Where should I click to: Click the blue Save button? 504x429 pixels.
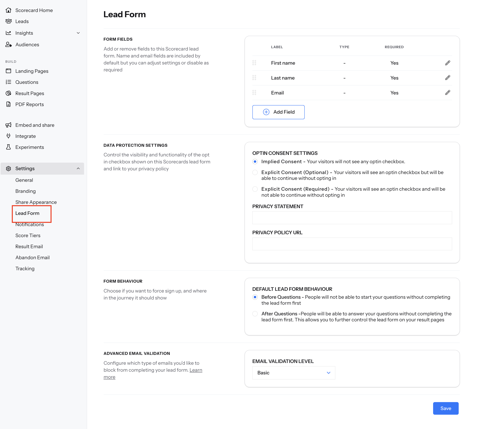[445, 408]
